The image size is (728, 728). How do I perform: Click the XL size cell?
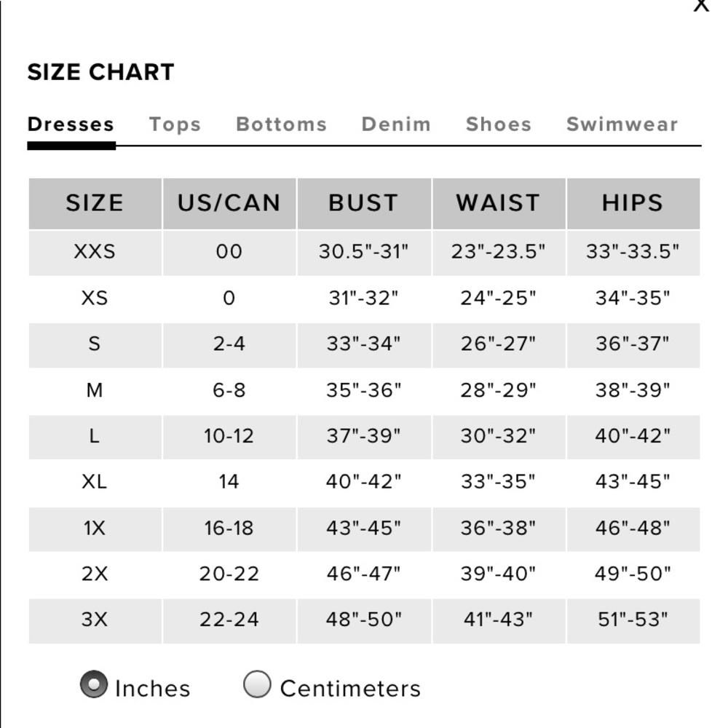click(x=95, y=482)
